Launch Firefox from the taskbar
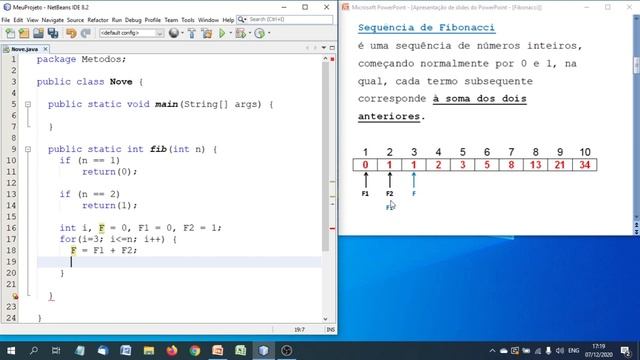 [x=172, y=351]
